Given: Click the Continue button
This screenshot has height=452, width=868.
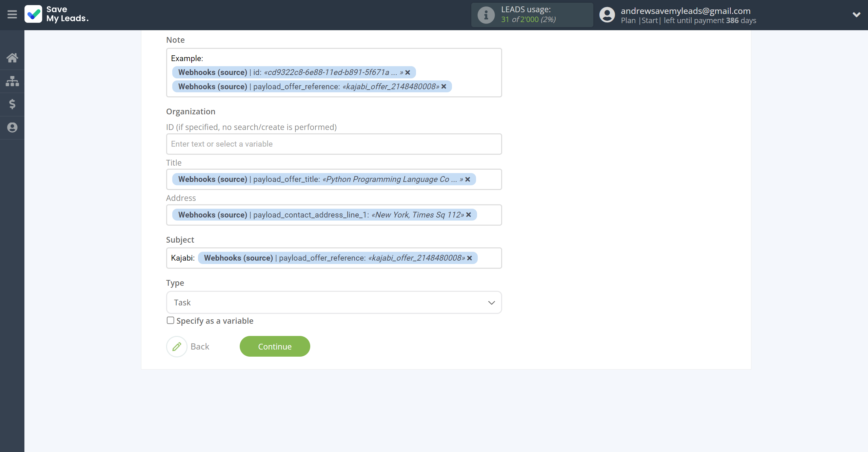Looking at the screenshot, I should [x=275, y=346].
